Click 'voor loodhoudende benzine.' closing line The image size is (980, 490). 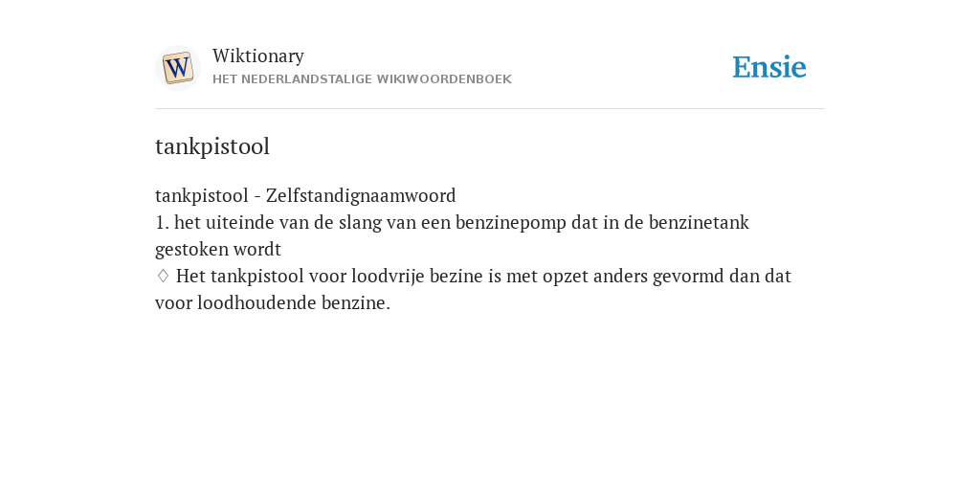pos(273,303)
